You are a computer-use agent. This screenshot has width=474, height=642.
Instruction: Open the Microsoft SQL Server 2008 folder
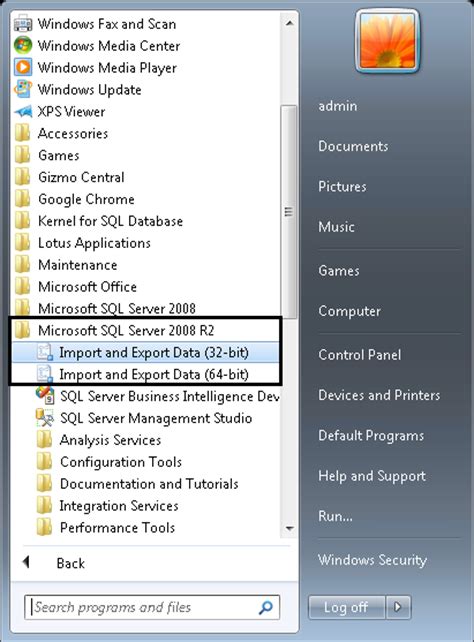pos(117,308)
